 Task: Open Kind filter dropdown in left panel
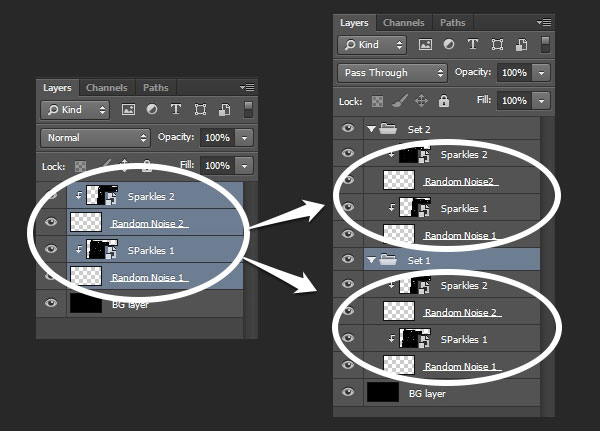[x=75, y=110]
